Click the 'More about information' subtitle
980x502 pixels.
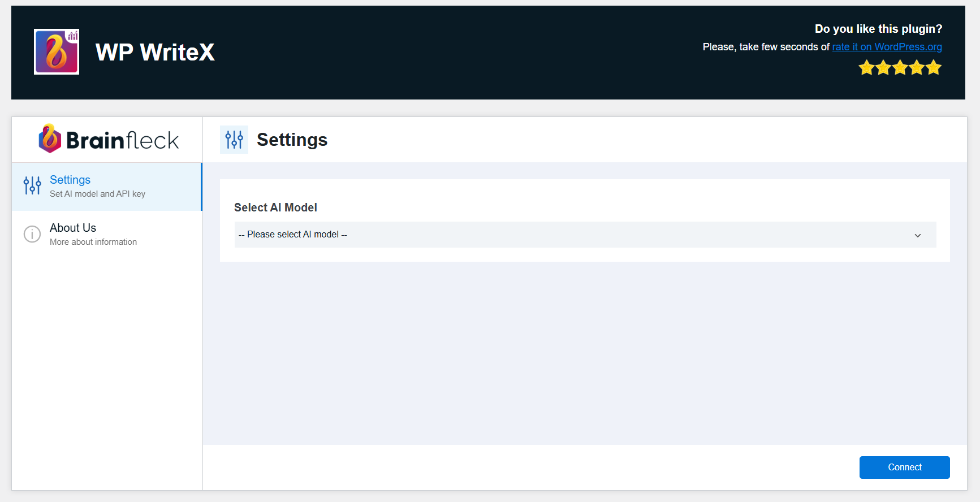93,242
